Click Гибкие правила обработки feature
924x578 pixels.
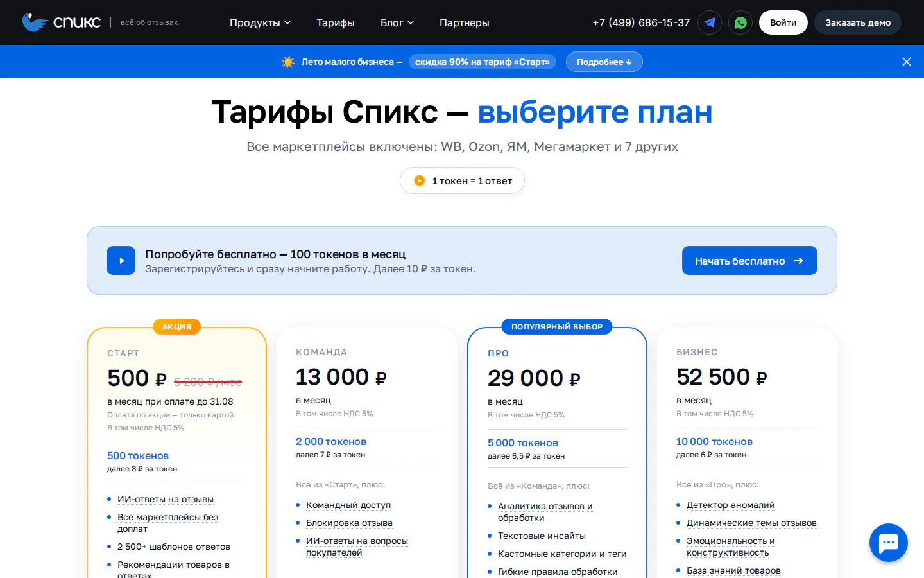tap(558, 572)
